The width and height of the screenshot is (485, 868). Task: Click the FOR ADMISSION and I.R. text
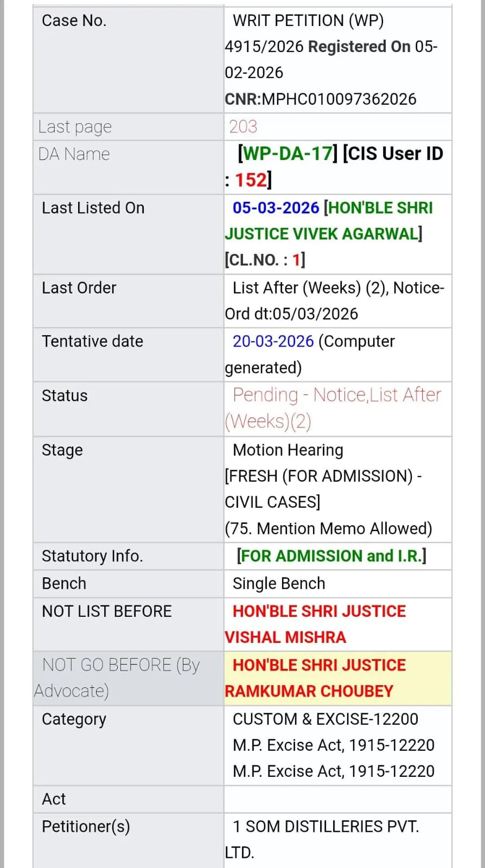pyautogui.click(x=331, y=556)
